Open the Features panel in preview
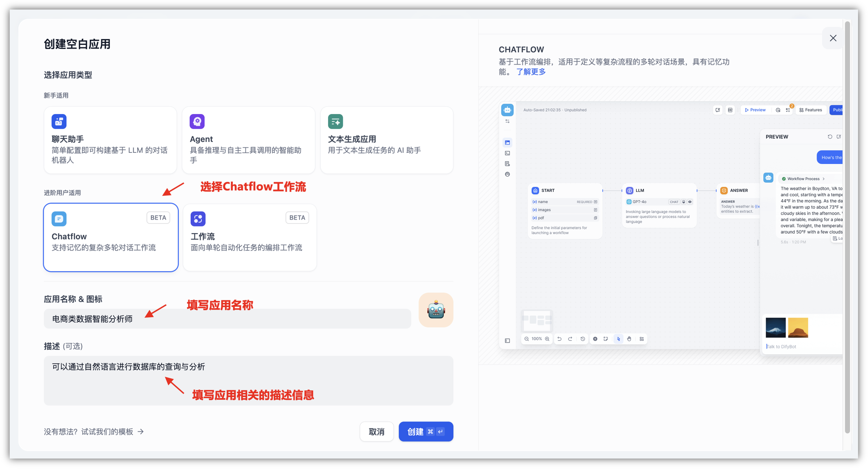Screen dimensions: 868x469 tap(810, 110)
